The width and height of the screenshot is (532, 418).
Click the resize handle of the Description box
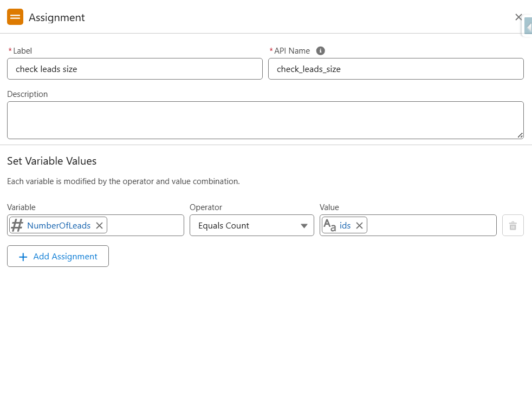[521, 136]
